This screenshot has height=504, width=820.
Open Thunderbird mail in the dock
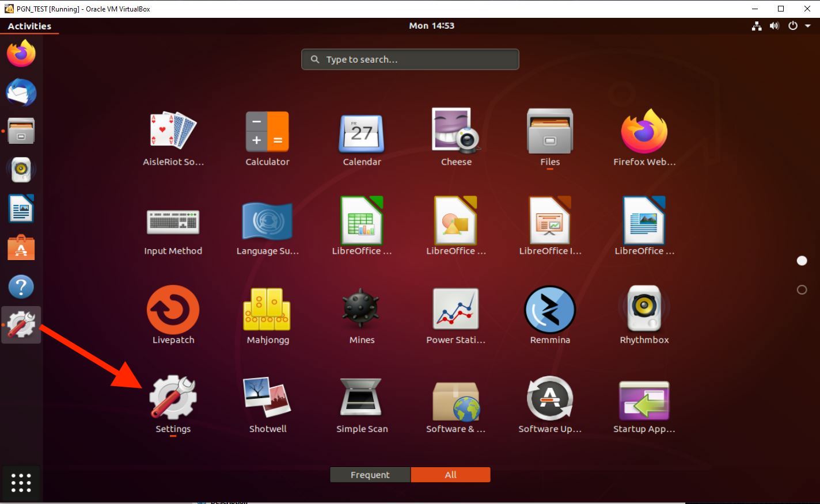(x=21, y=93)
